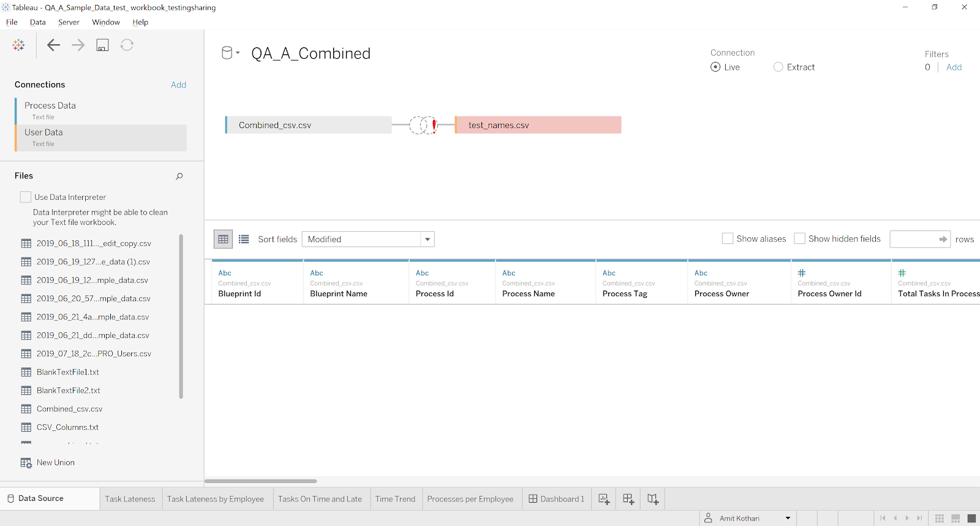Select the User Data connection
Screen dimensions: 980x526
(x=101, y=138)
